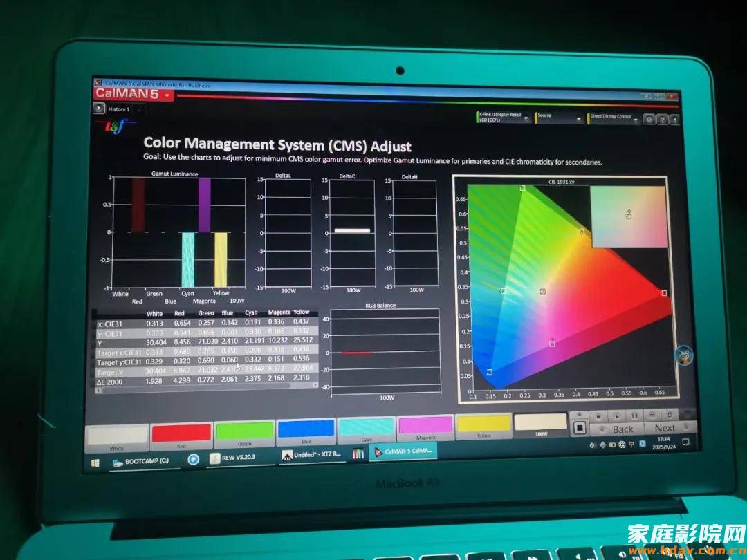This screenshot has height=560, width=747.
Task: Open the notification center icon
Action: (685, 442)
